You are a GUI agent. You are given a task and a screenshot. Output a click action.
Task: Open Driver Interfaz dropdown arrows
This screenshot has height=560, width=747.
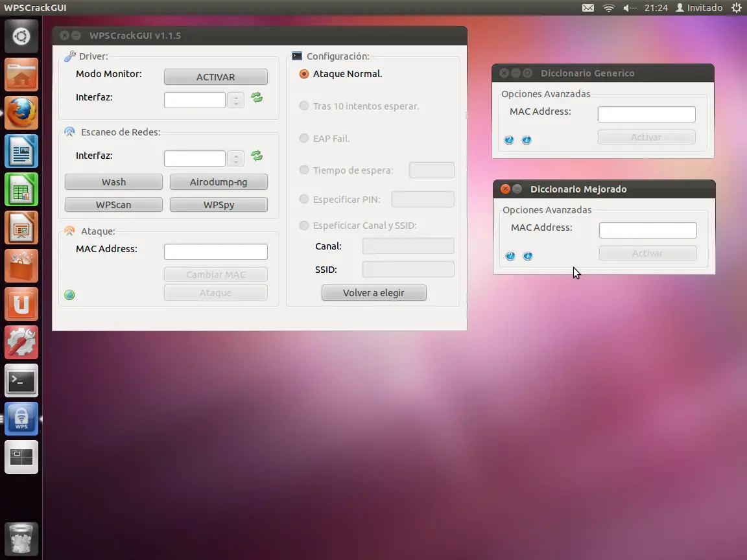236,100
